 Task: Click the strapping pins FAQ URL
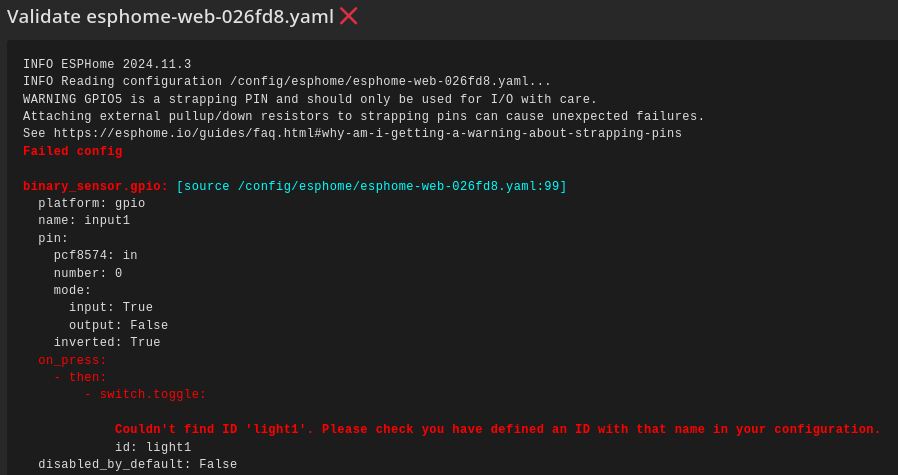click(x=368, y=134)
